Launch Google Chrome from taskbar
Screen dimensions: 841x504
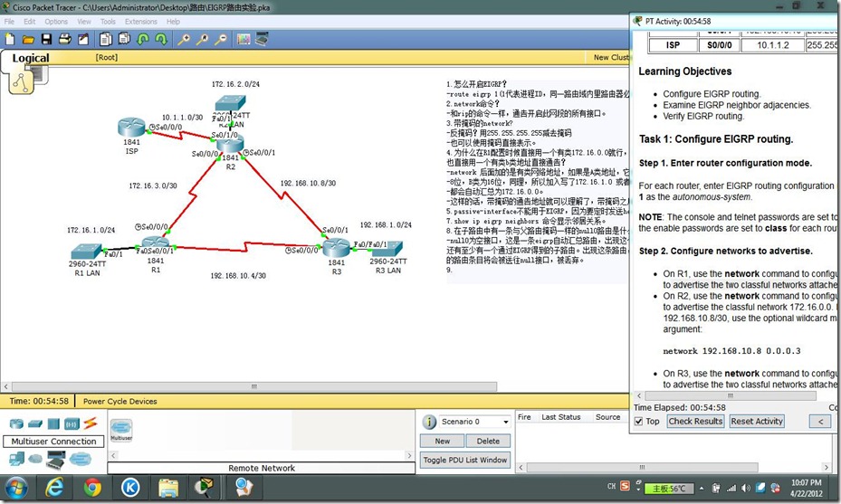pyautogui.click(x=92, y=488)
